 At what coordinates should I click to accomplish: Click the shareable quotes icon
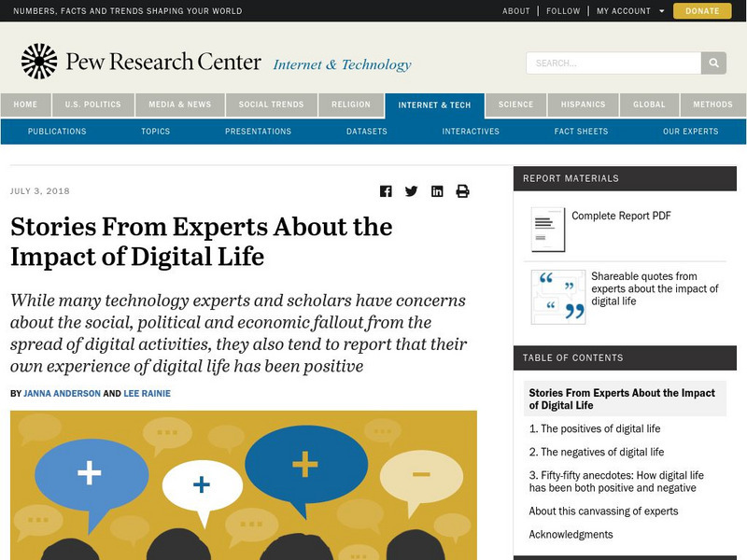(x=557, y=297)
